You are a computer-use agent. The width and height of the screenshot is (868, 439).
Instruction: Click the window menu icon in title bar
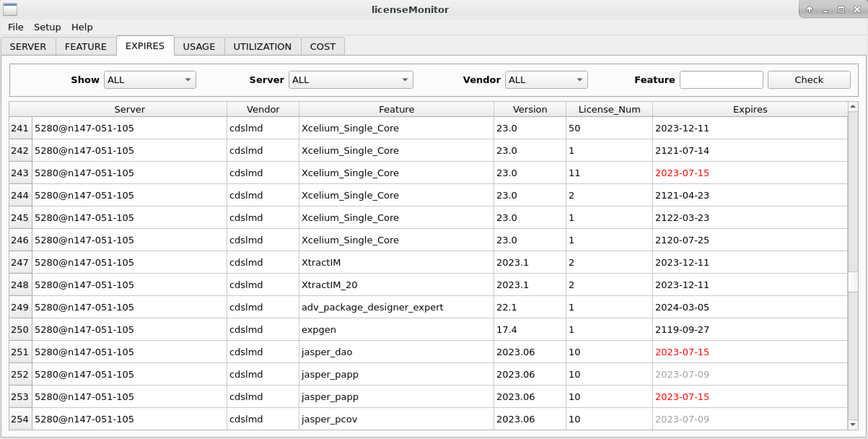pos(10,9)
